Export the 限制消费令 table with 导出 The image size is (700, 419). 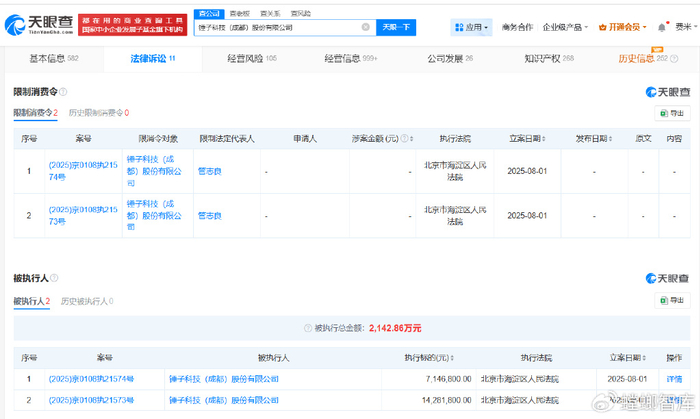click(671, 114)
